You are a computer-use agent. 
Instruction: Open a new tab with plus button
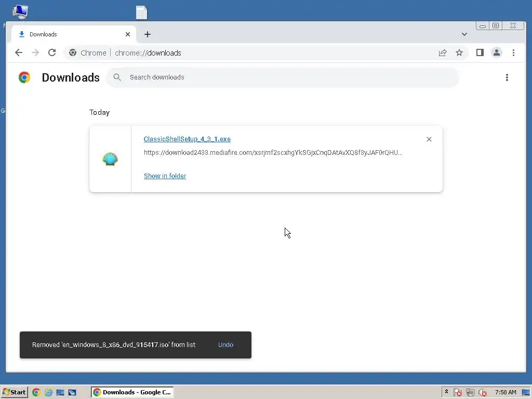coord(147,34)
